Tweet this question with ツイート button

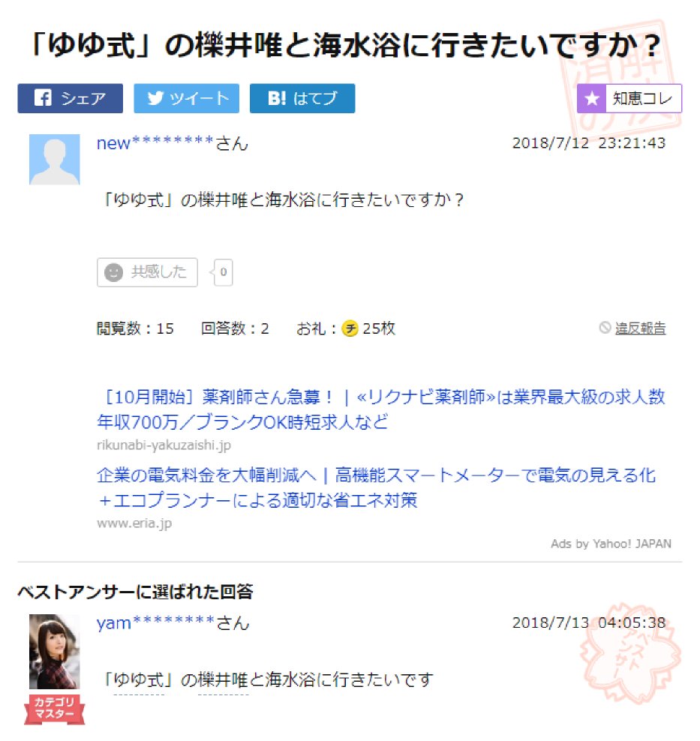pyautogui.click(x=186, y=98)
